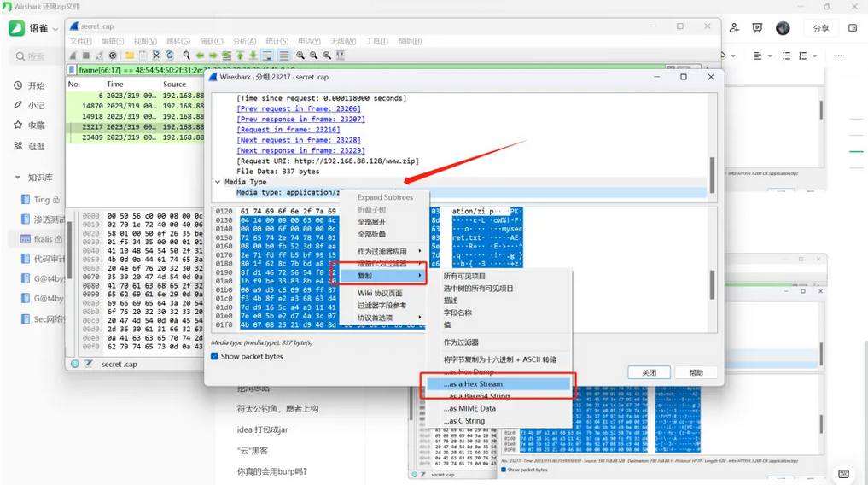Click the reset zoom toolbar icon
This screenshot has width=868, height=485.
point(327,56)
